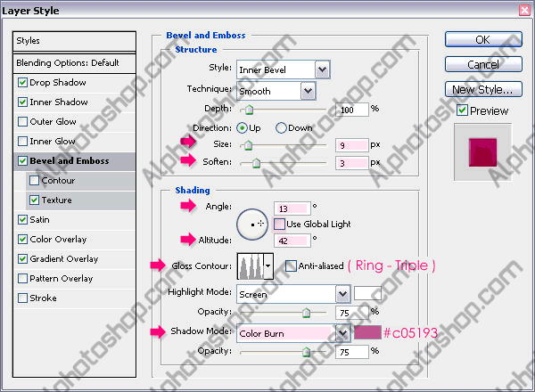Enable the Contour checkbox

[x=34, y=180]
